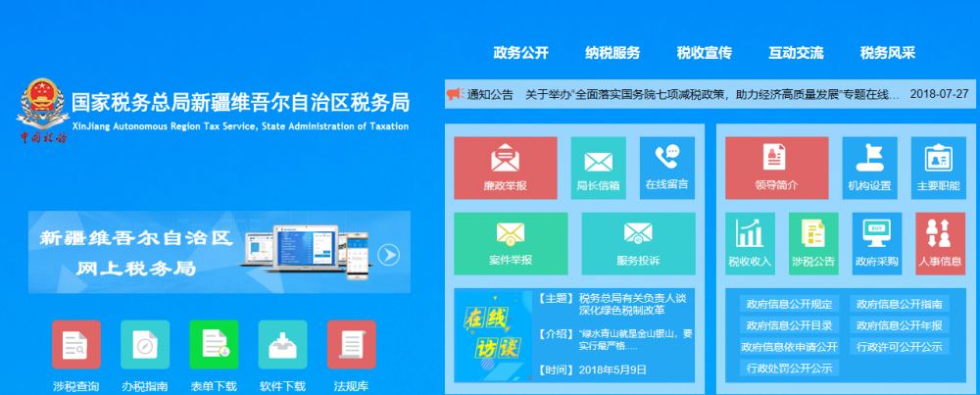Click the 涉税查询 search icon

[x=76, y=345]
